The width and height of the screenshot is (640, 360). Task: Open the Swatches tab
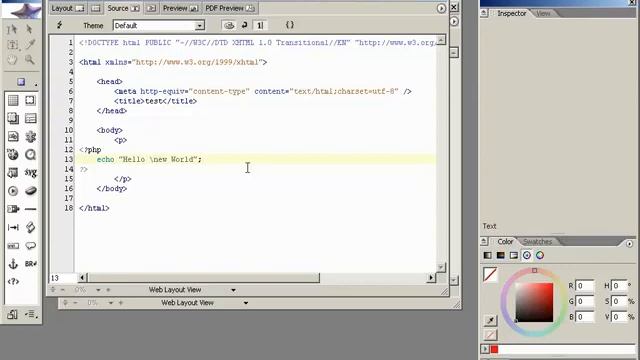point(538,242)
